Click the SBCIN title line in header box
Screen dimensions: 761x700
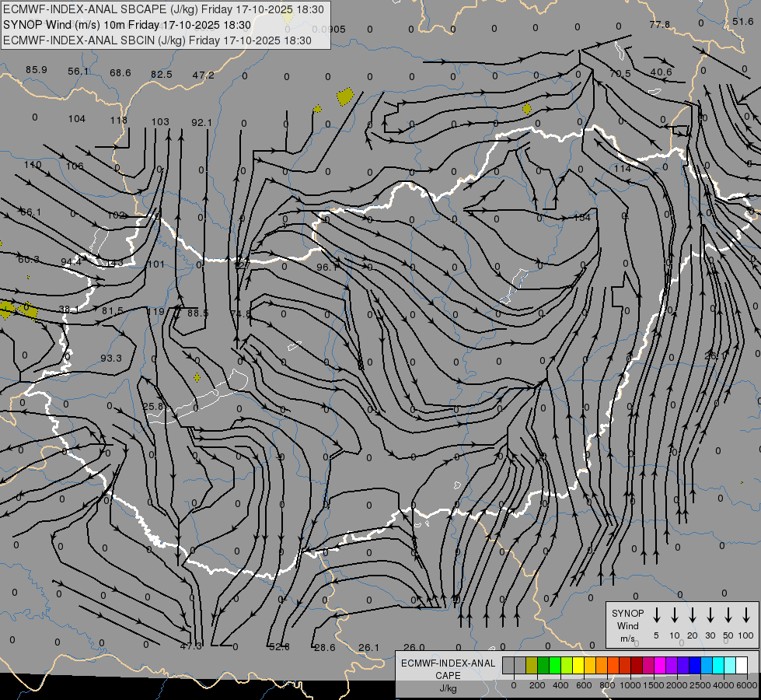(157, 40)
